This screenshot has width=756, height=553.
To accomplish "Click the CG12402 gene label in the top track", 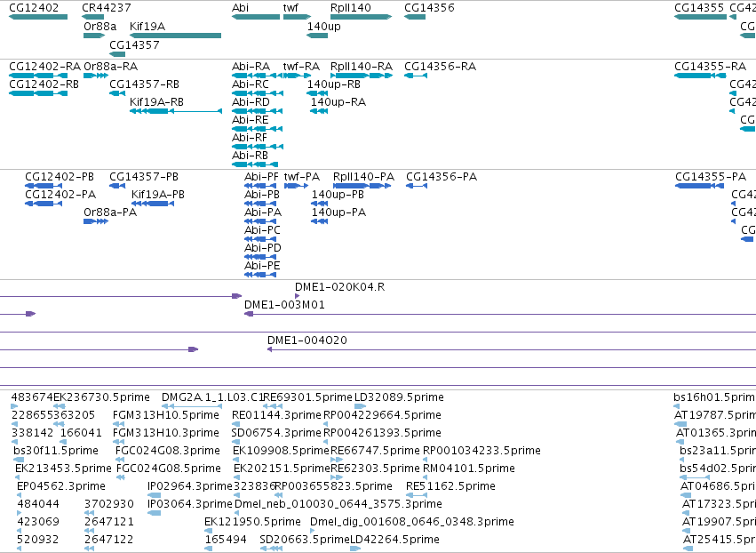I will coord(34,8).
